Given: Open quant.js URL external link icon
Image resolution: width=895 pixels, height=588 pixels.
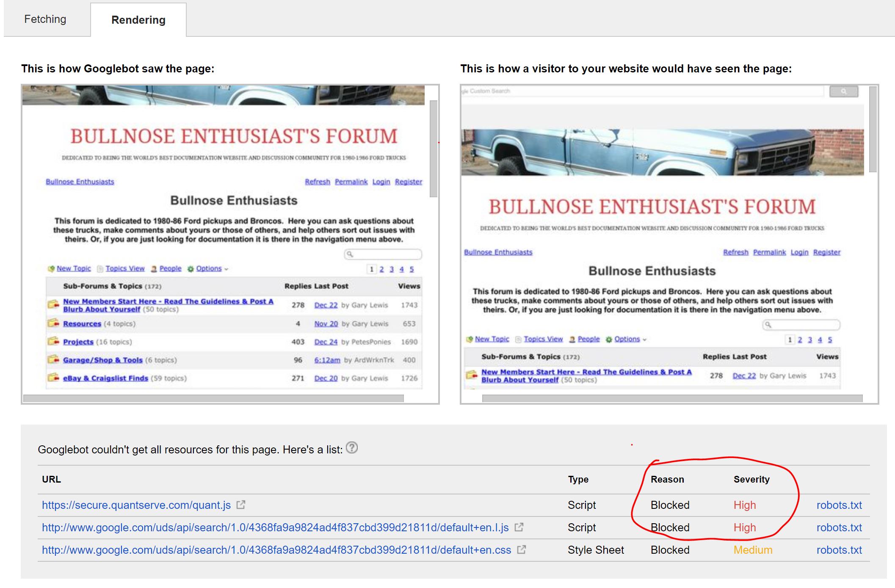Looking at the screenshot, I should pyautogui.click(x=240, y=505).
